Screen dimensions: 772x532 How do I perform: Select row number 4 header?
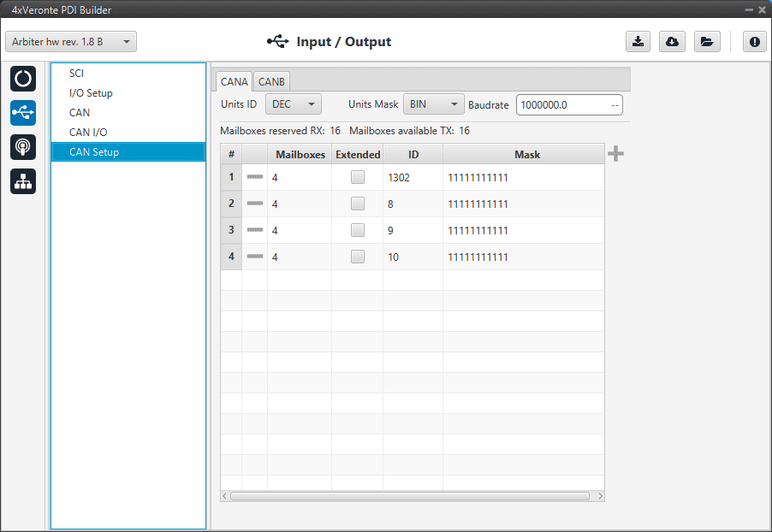[231, 257]
